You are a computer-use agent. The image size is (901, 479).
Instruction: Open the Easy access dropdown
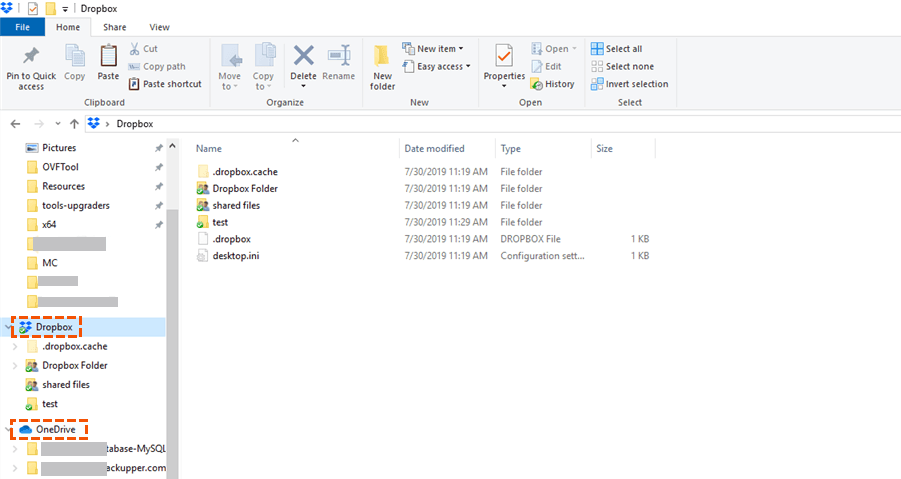(x=436, y=66)
